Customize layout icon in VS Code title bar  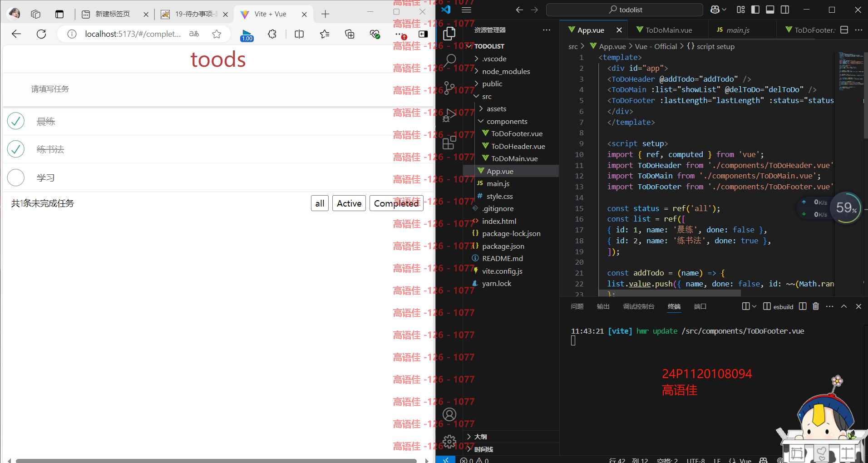point(741,10)
